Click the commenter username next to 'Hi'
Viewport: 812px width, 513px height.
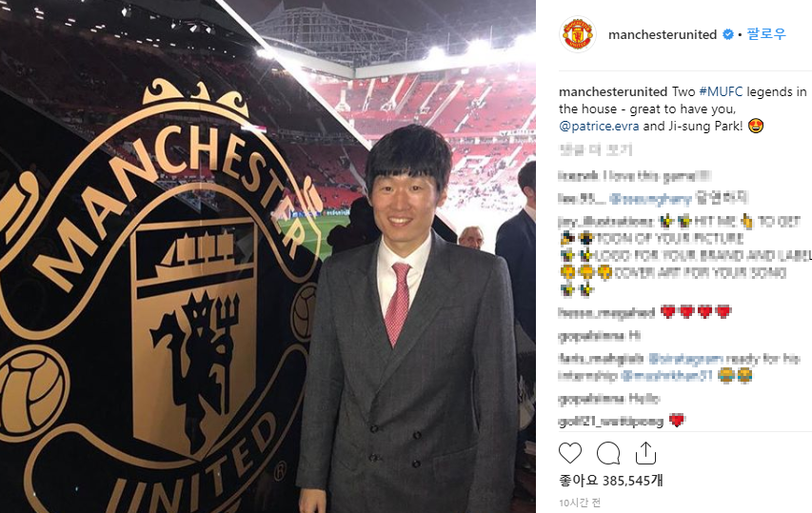point(591,336)
